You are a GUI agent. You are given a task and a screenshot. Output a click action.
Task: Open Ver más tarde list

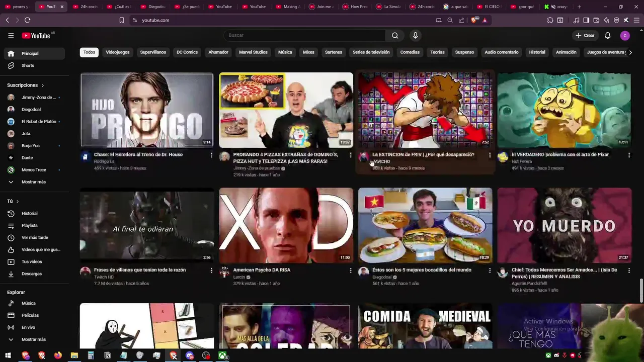pyautogui.click(x=35, y=237)
